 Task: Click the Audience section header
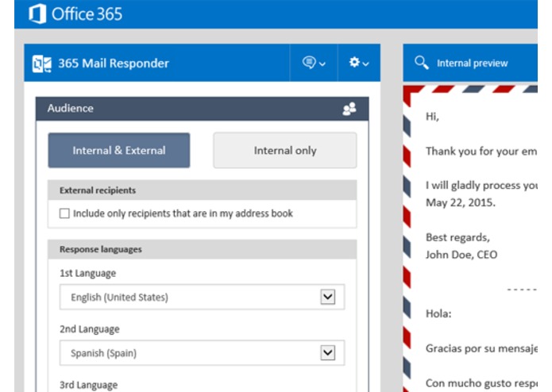tap(202, 109)
